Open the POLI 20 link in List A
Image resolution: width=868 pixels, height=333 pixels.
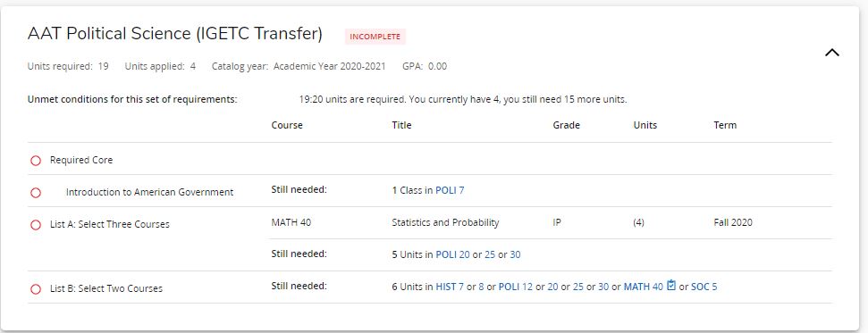coord(453,254)
